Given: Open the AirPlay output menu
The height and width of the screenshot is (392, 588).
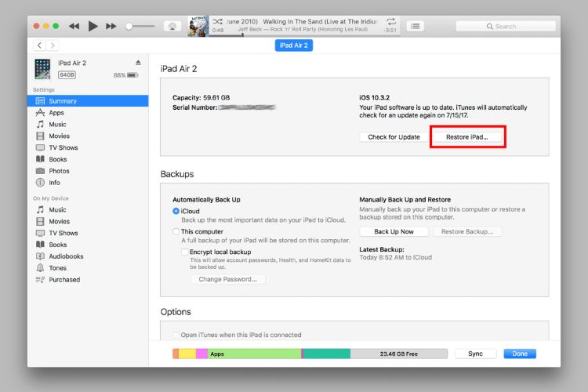Looking at the screenshot, I should coord(172,26).
